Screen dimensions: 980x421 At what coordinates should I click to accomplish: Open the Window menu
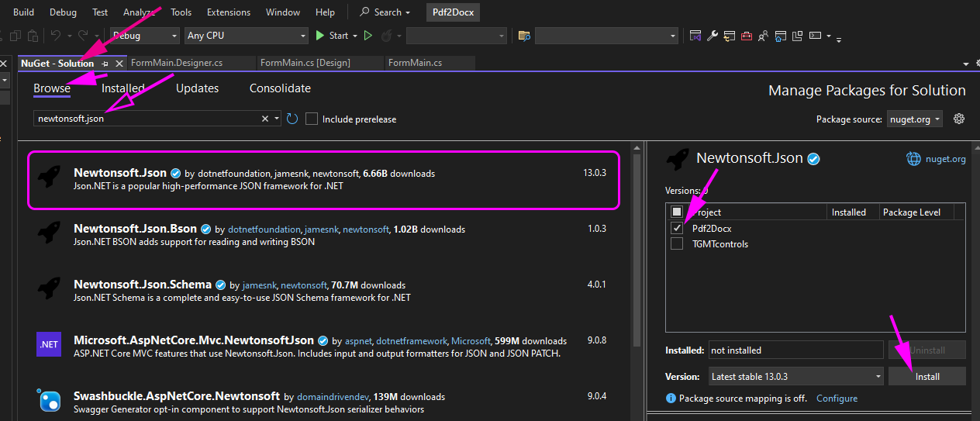pyautogui.click(x=283, y=12)
